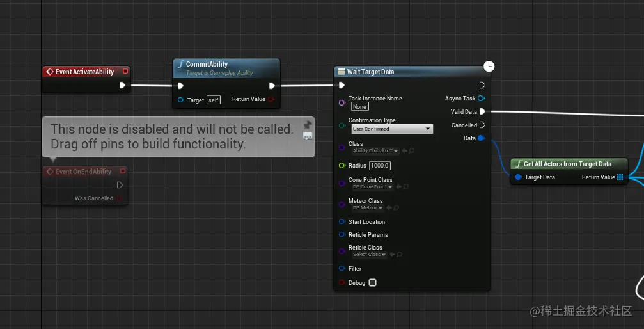Click the Task Instance Name input pin

(342, 102)
